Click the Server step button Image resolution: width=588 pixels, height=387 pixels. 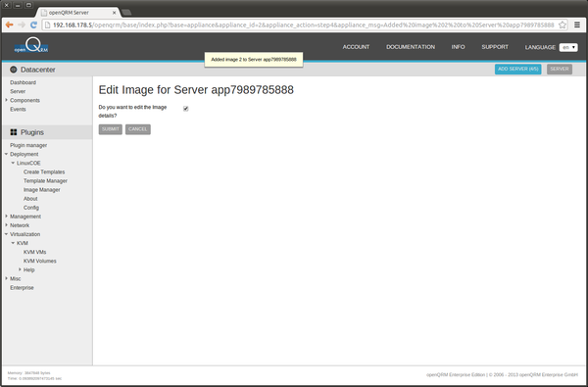coord(560,69)
